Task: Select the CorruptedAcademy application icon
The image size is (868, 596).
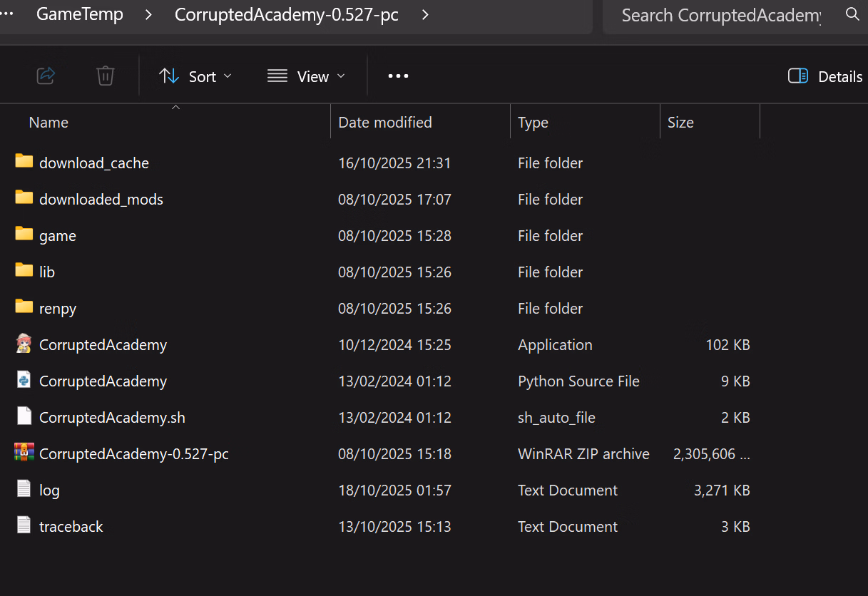Action: click(x=24, y=344)
